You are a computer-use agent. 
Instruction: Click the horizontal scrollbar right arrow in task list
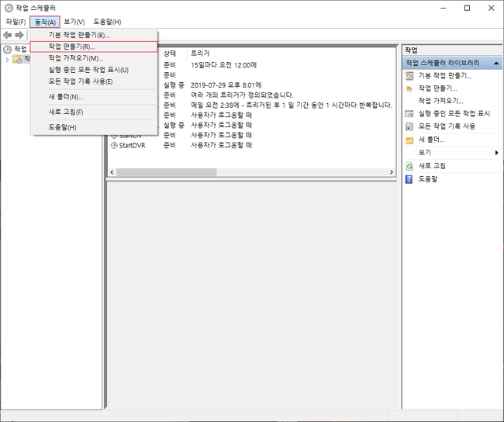(392, 172)
